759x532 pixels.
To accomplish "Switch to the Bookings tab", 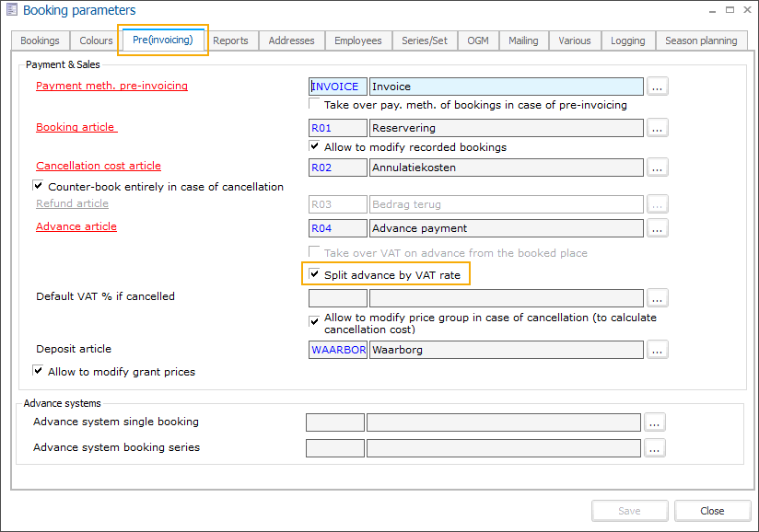I will (40, 40).
